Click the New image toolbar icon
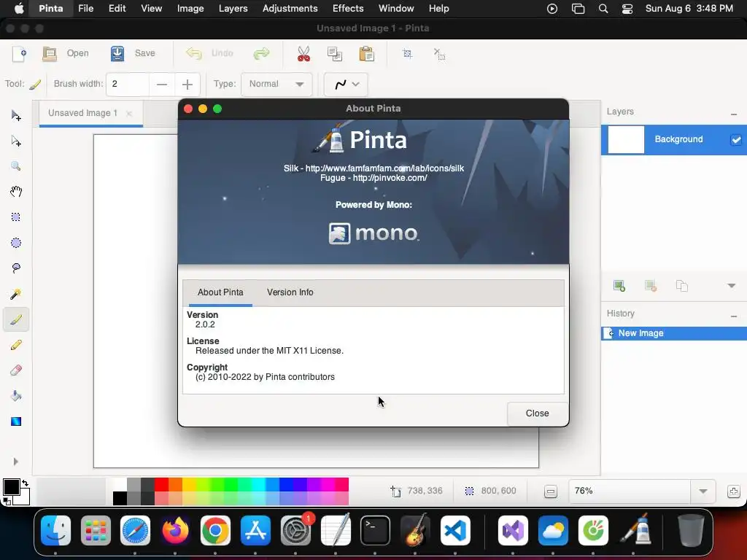The image size is (747, 560). [19, 53]
